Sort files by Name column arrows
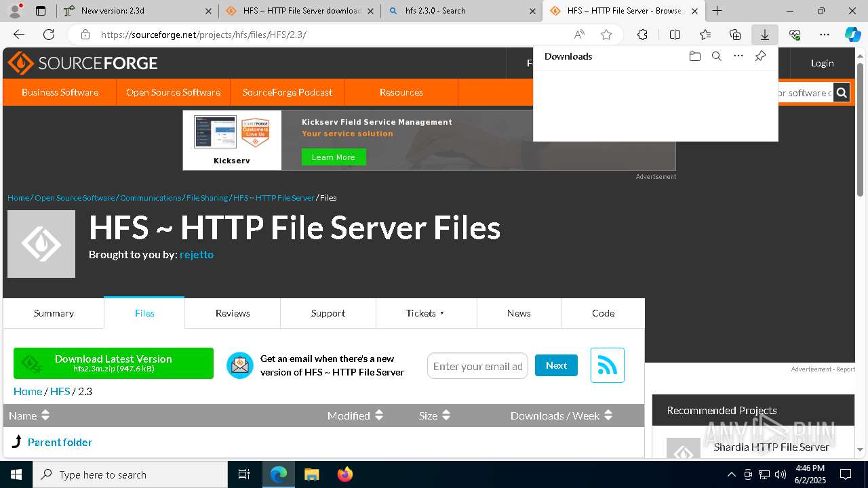 click(45, 415)
